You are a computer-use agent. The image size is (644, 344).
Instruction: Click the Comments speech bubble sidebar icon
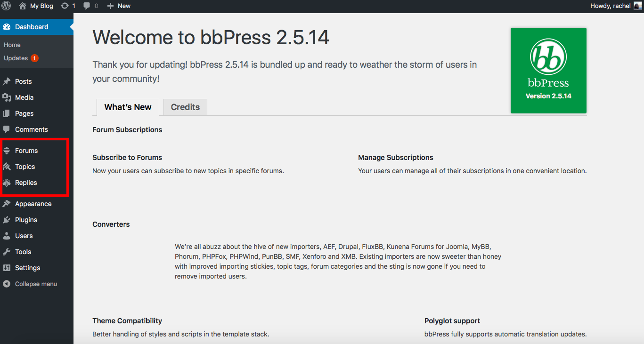[7, 129]
